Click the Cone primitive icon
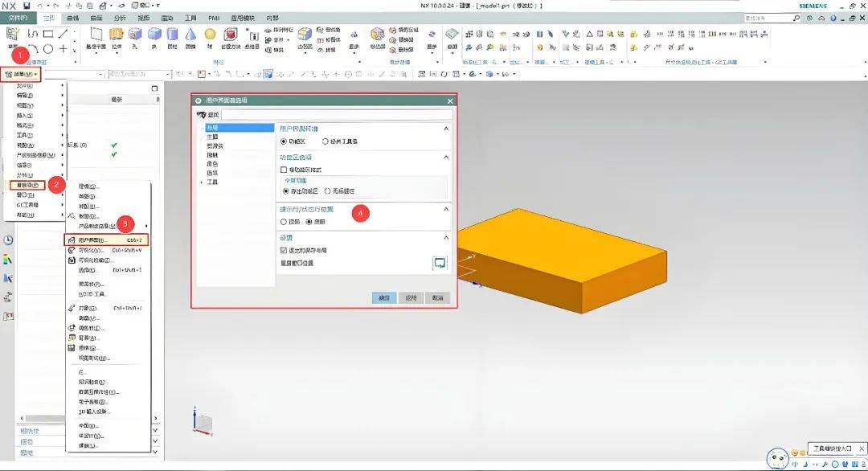 (190, 35)
